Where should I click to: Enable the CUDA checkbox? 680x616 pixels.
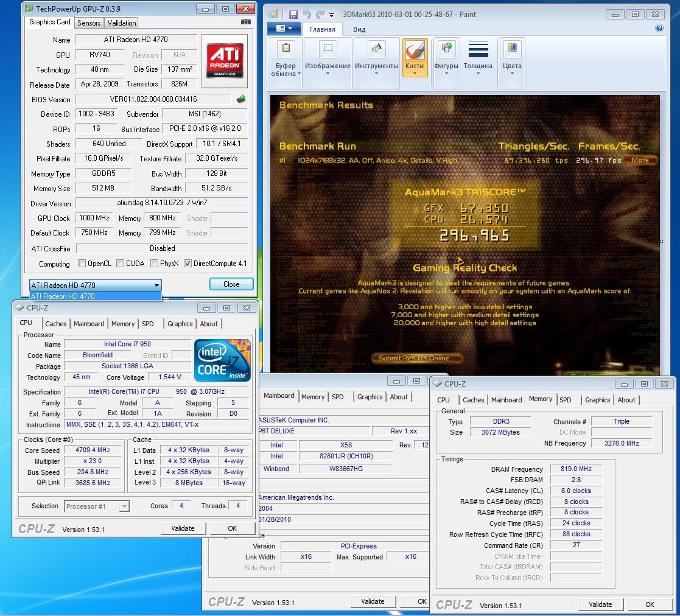[x=120, y=263]
